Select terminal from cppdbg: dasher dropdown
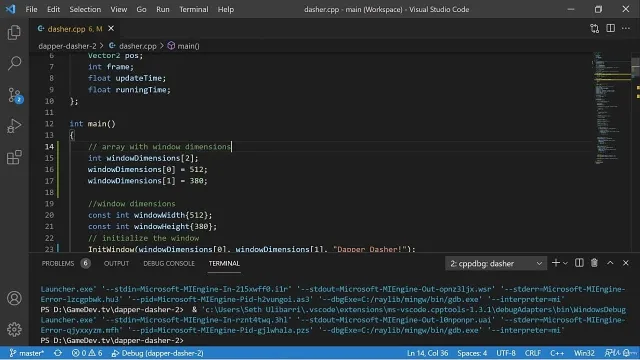The image size is (640, 360). (496, 264)
